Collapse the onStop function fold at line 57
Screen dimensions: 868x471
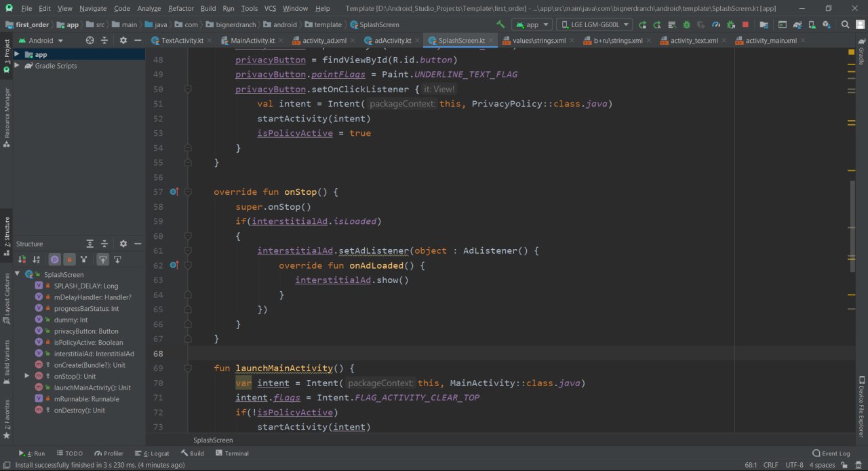[188, 192]
